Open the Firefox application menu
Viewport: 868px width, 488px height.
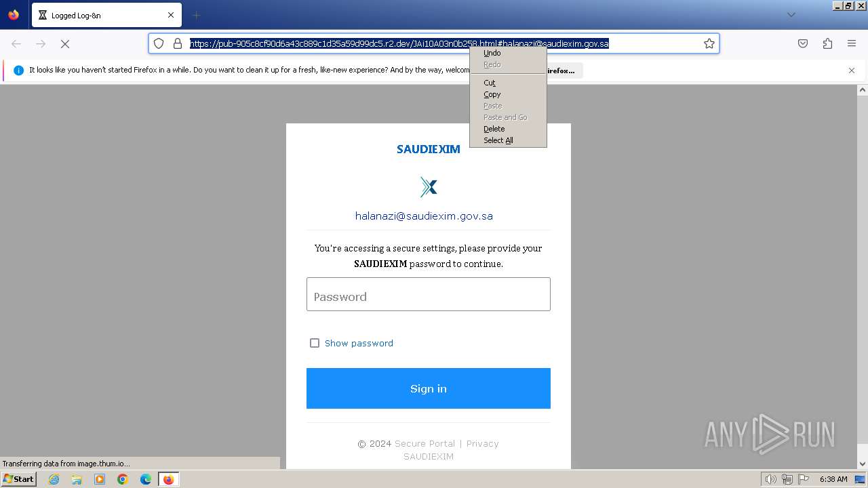coord(852,43)
